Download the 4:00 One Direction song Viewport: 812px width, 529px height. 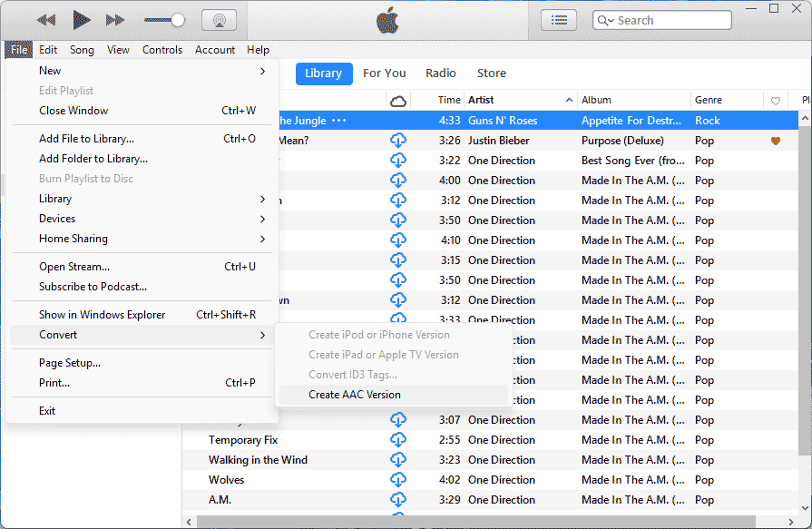[397, 181]
